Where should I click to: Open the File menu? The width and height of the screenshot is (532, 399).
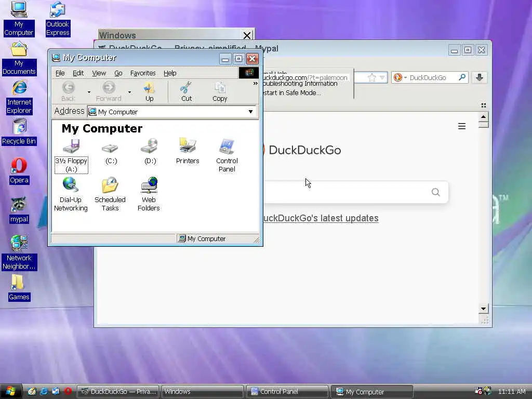(x=60, y=73)
